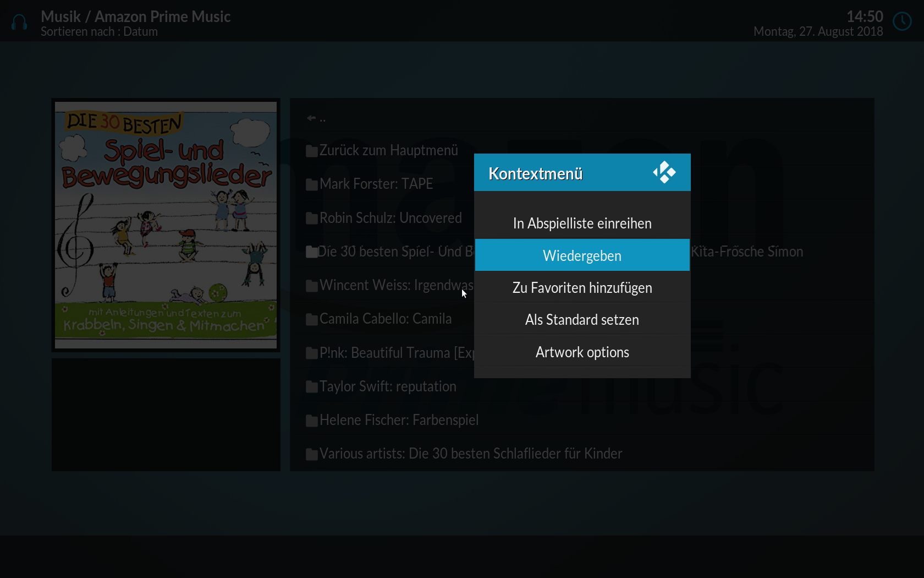924x578 pixels.
Task: Select Wiedergeben in the context menu
Action: click(582, 255)
